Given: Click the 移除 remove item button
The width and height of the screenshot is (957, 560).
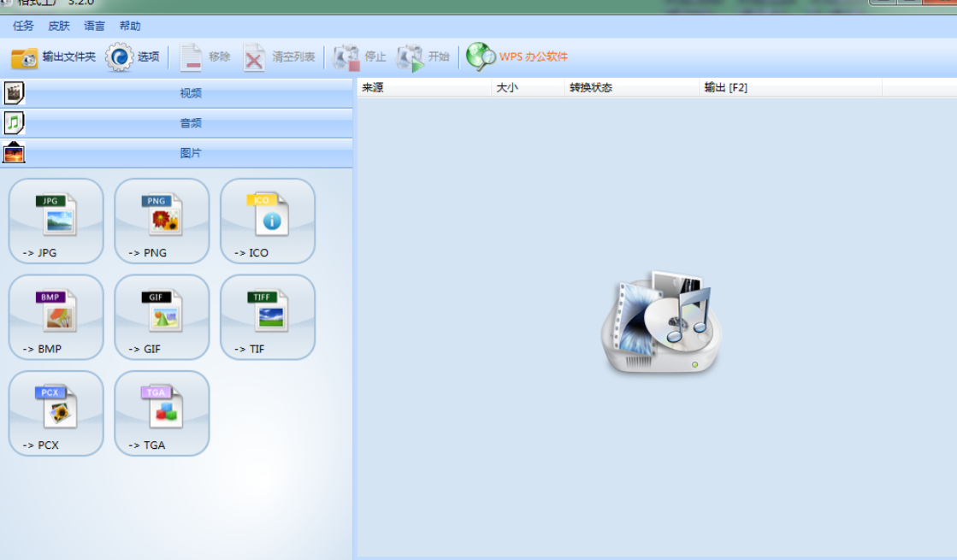Looking at the screenshot, I should [205, 57].
